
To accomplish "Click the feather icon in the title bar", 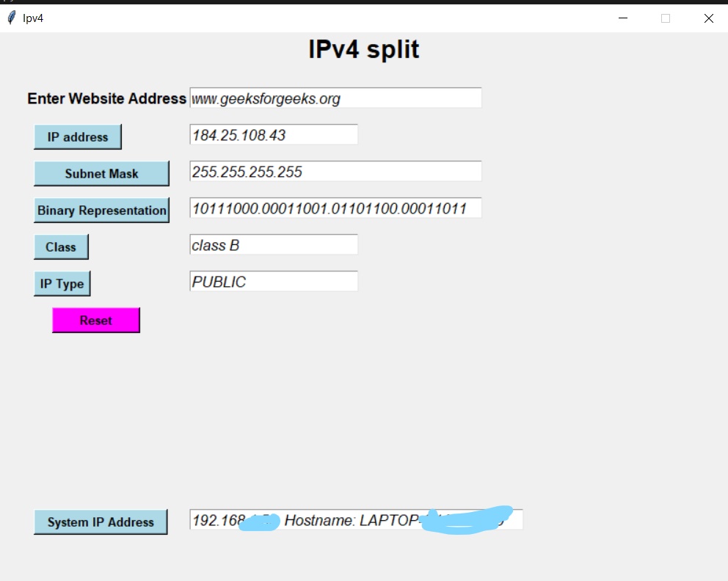I will tap(12, 18).
